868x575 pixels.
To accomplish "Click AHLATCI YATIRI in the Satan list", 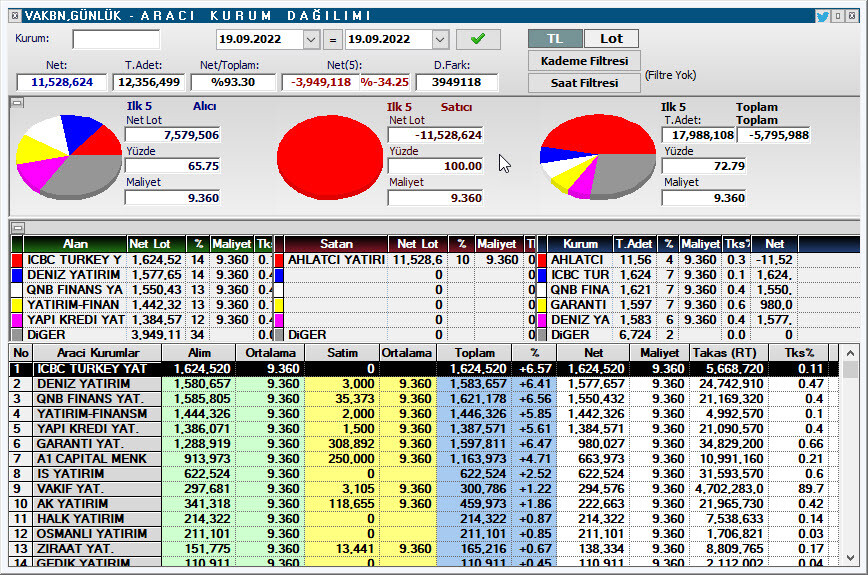I will [336, 260].
